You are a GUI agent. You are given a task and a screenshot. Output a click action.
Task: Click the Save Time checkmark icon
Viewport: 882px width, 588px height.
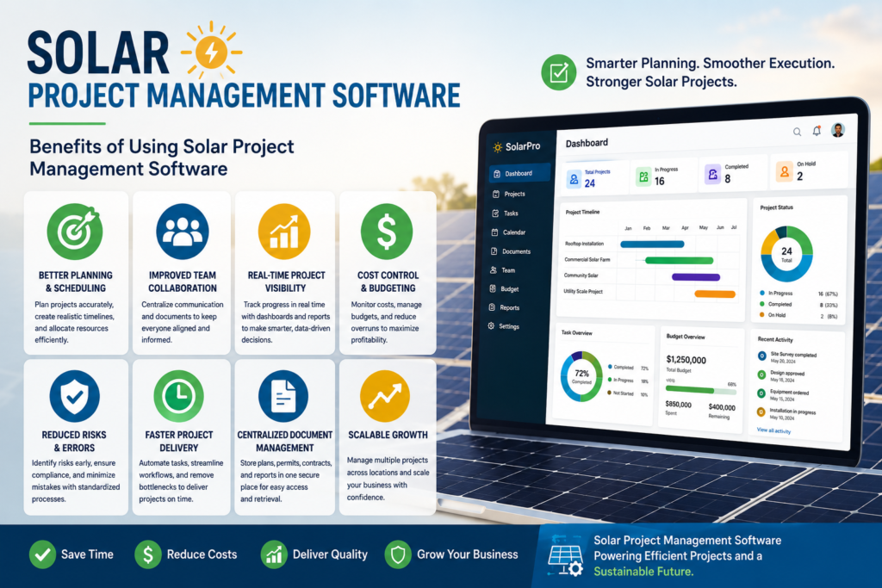(x=42, y=554)
